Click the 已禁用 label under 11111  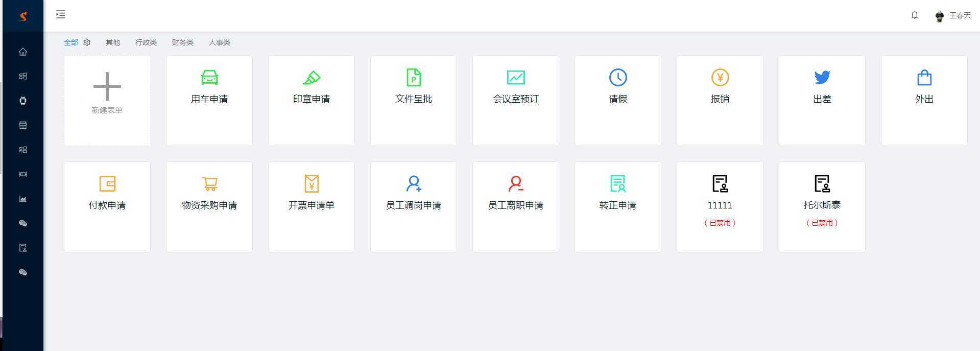coord(720,223)
